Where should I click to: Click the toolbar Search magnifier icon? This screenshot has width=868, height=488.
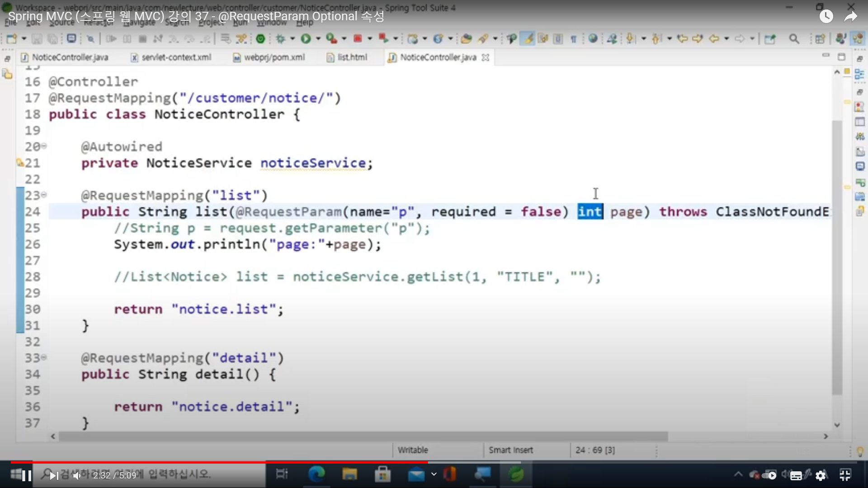pos(794,39)
